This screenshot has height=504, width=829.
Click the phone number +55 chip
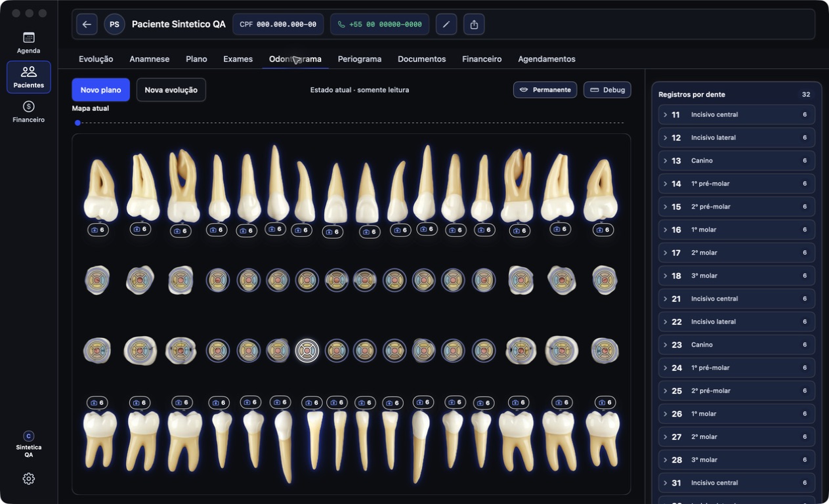pos(379,24)
